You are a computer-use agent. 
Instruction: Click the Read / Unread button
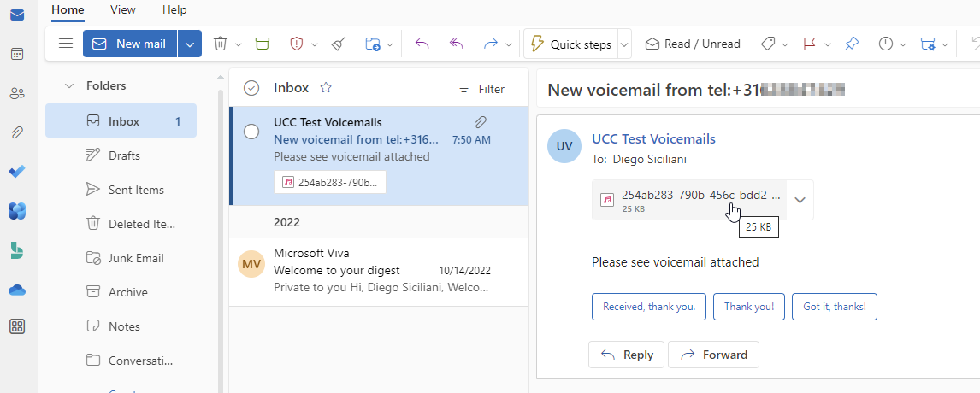[693, 44]
